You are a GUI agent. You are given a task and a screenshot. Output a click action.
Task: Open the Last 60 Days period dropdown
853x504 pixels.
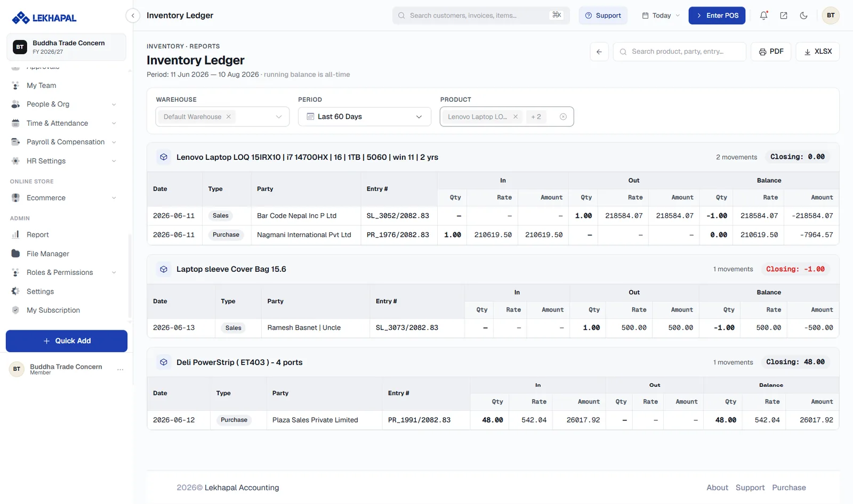tap(365, 117)
